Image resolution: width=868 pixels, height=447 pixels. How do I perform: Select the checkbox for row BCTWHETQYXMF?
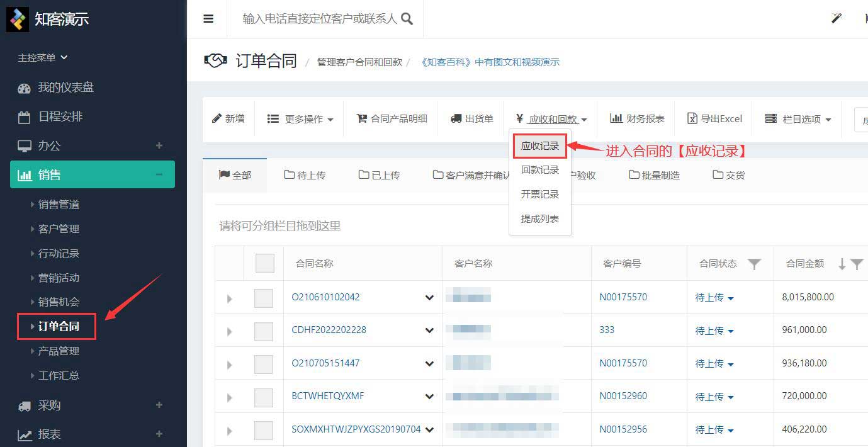pos(263,397)
